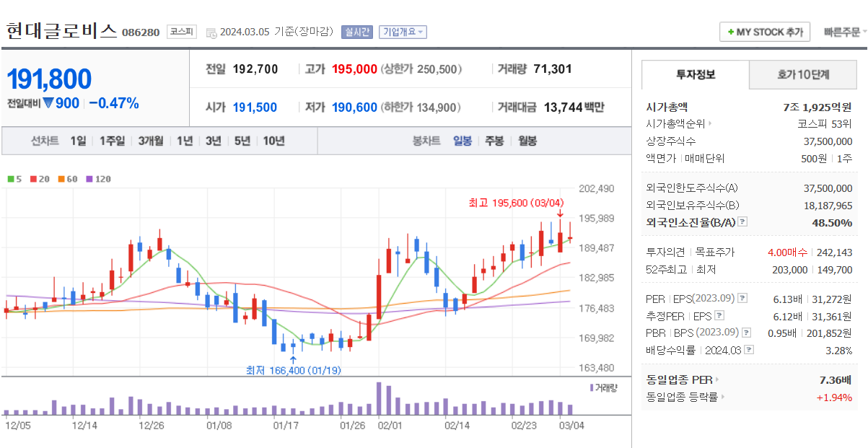Click the 고가 value 195,000
This screenshot has height=448, width=868.
(354, 69)
